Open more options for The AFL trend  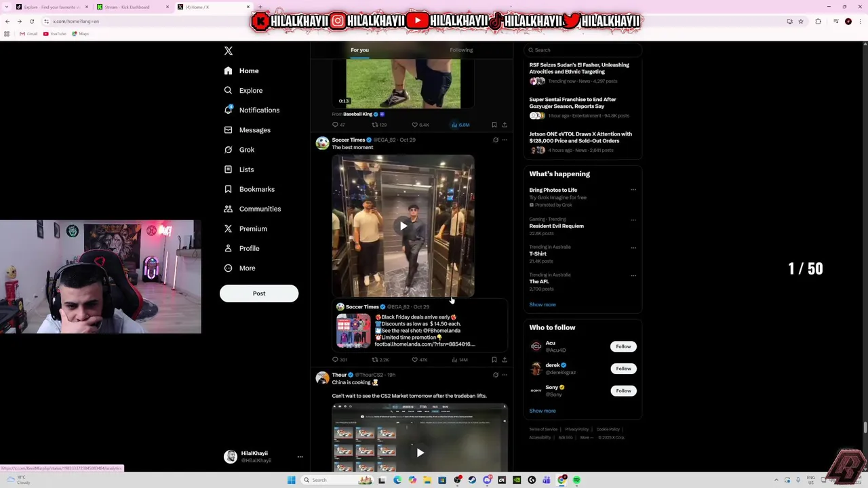click(633, 275)
